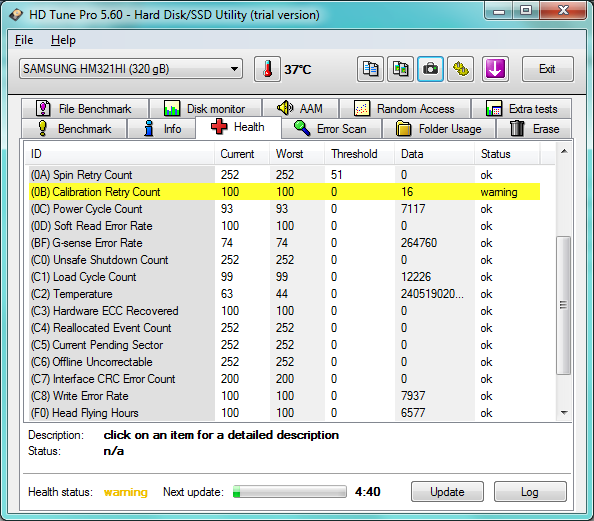Select the Load Cycle Count row
This screenshot has width=594, height=521.
pyautogui.click(x=283, y=277)
